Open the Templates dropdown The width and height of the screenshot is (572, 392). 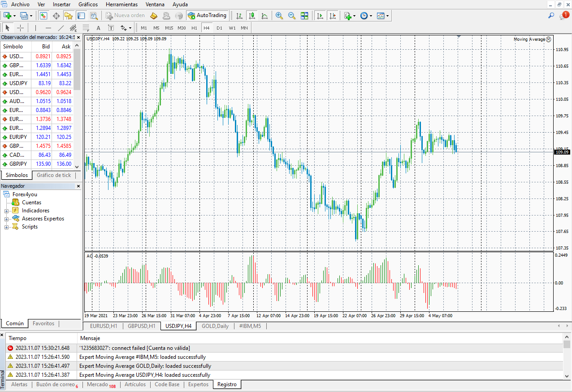pos(382,16)
